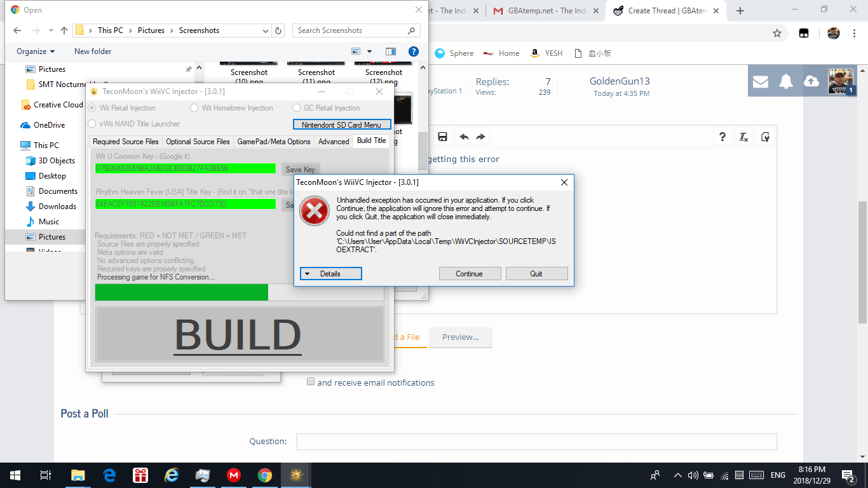Open the user avatar menu on GBAtemp

pyautogui.click(x=841, y=81)
